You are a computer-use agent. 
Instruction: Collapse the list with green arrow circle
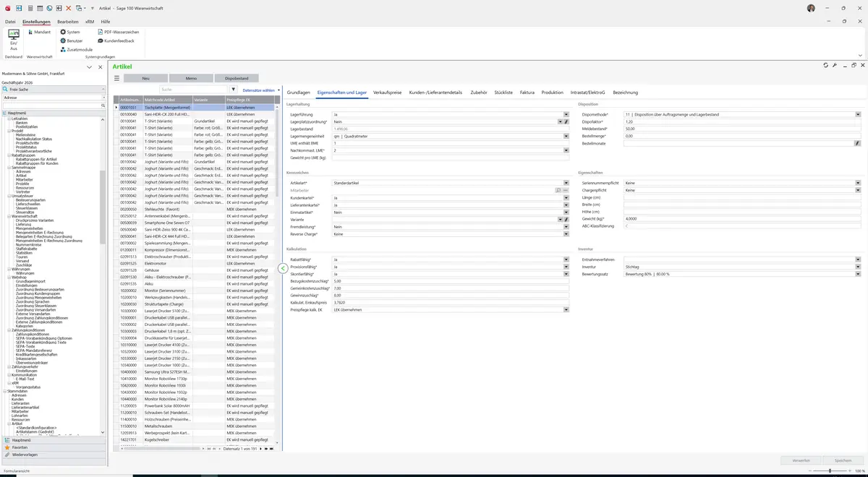tap(283, 268)
